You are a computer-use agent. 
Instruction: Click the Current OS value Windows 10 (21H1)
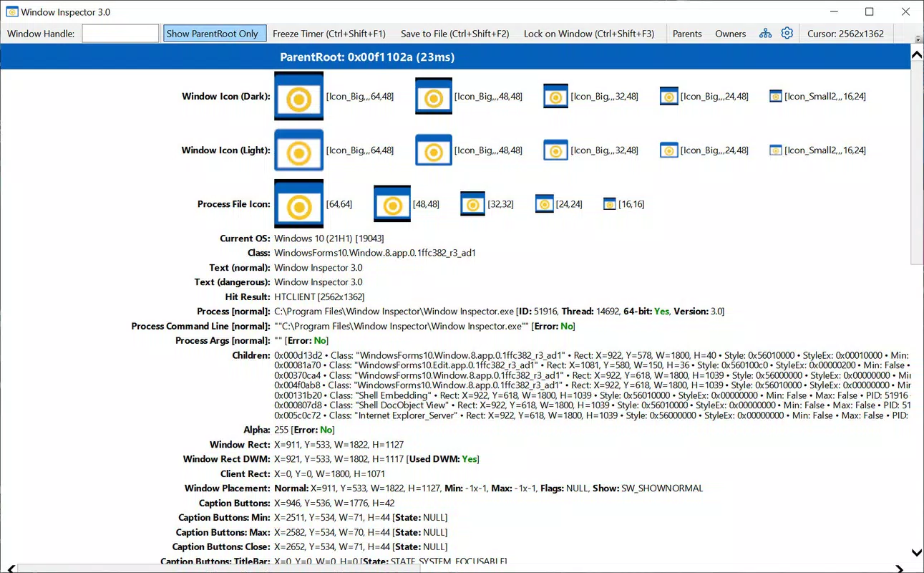pyautogui.click(x=331, y=239)
